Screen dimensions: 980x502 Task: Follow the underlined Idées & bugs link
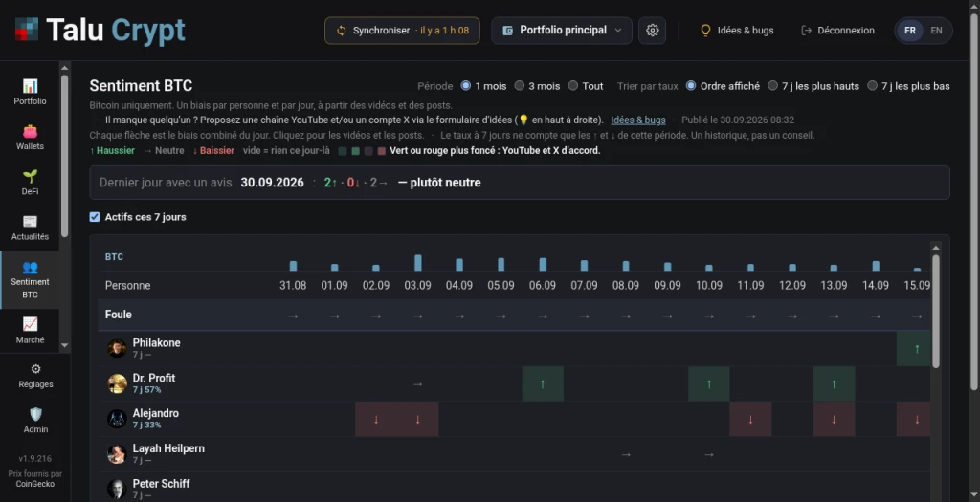point(638,120)
